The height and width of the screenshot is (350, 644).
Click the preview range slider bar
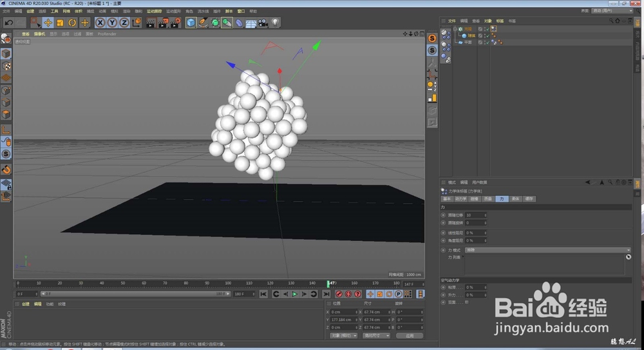coord(135,294)
